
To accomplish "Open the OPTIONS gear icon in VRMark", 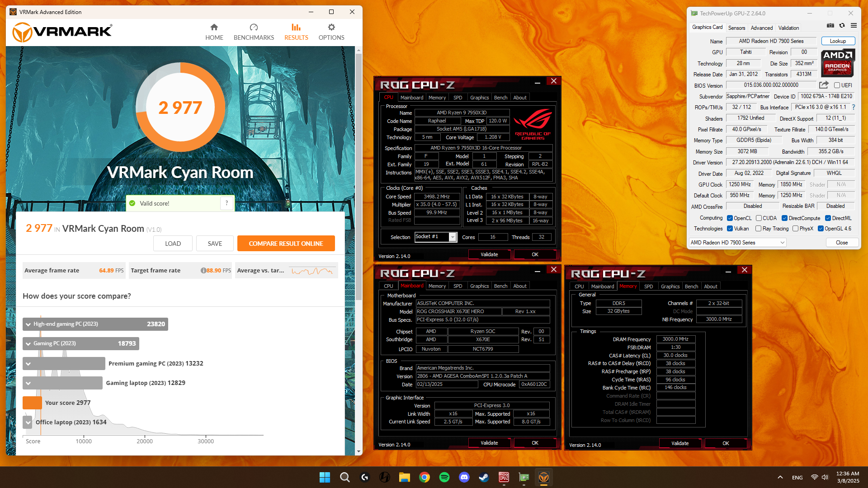I will coord(331,27).
